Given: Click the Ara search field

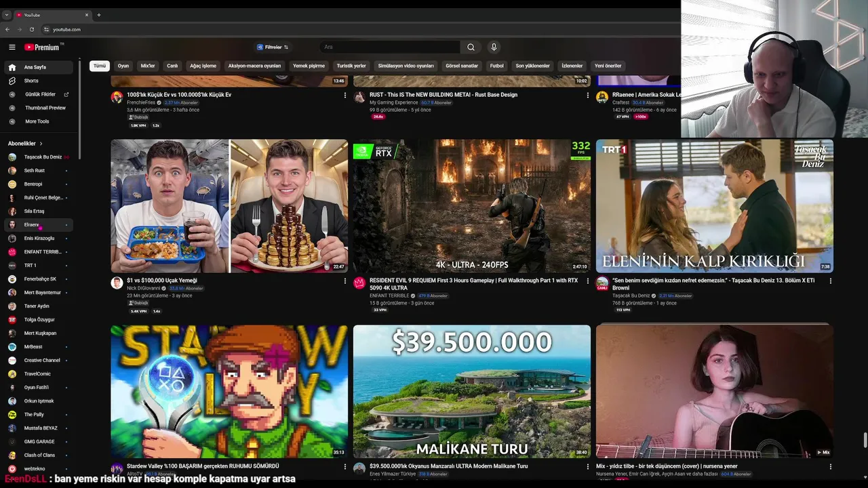Looking at the screenshot, I should click(390, 47).
